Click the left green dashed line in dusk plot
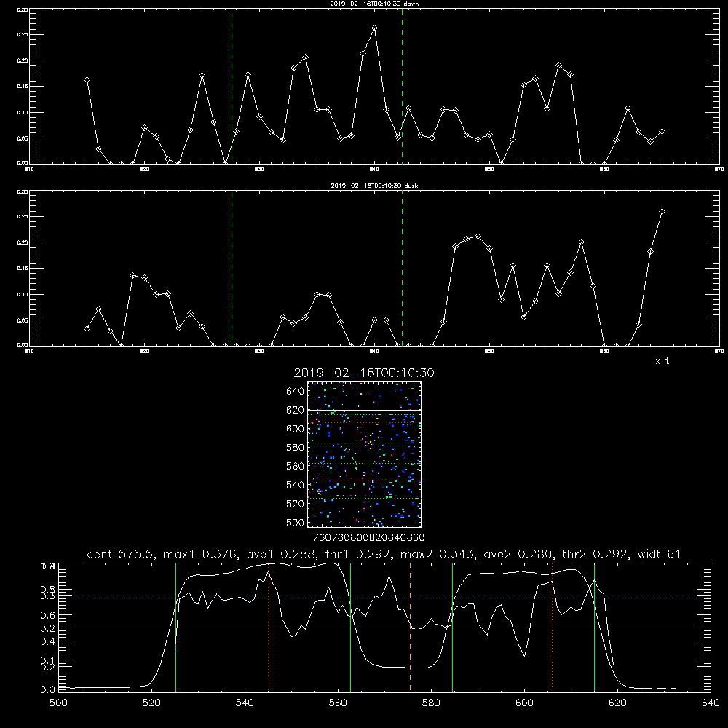 232,268
